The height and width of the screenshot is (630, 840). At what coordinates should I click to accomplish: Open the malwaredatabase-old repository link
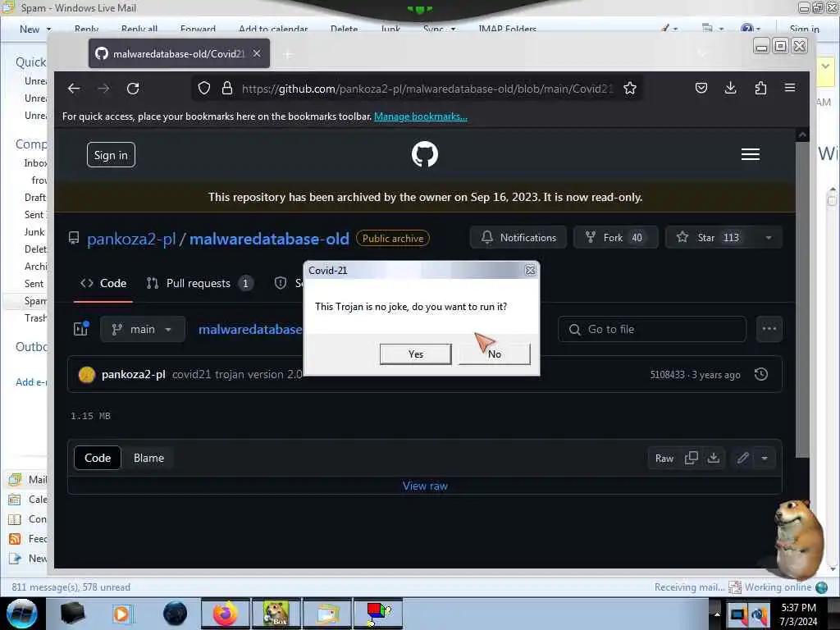tap(269, 239)
